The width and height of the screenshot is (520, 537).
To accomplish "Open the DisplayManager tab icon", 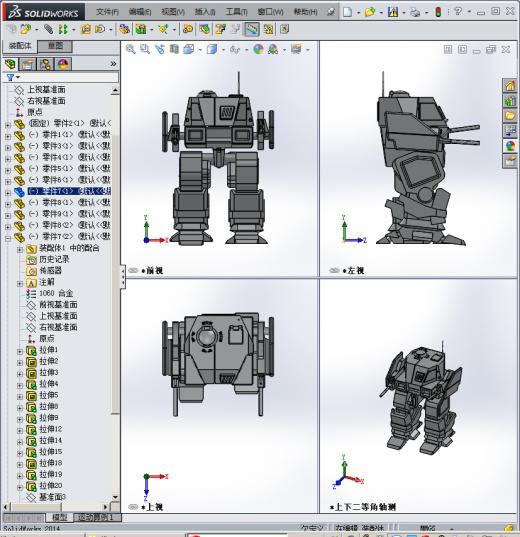I will pyautogui.click(x=63, y=64).
